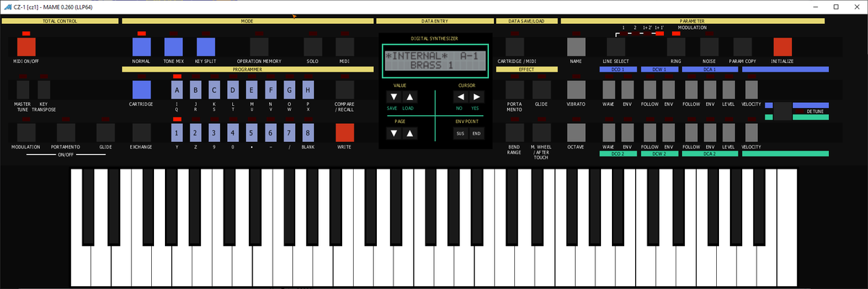
Task: Click the Glide button in Effect section
Action: pos(541,90)
